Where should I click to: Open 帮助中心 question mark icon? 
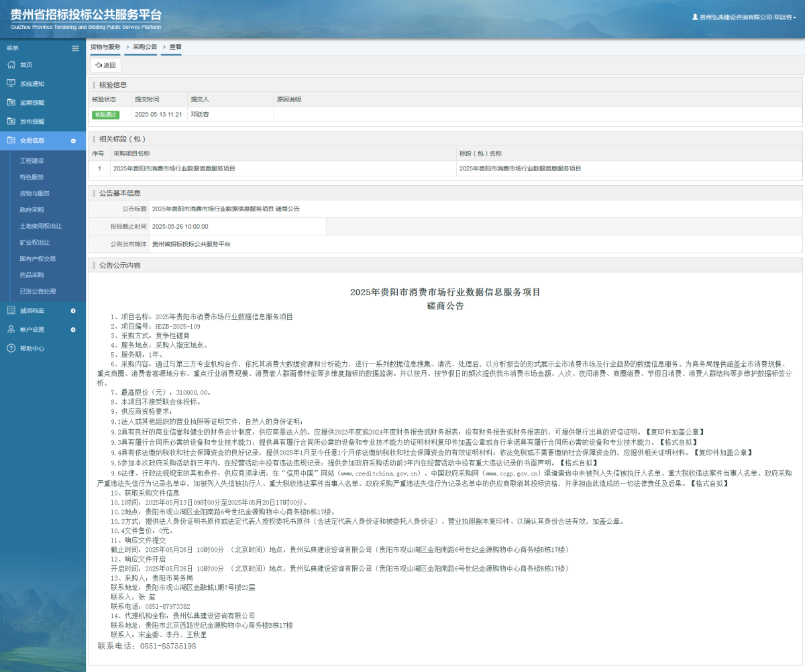point(11,348)
